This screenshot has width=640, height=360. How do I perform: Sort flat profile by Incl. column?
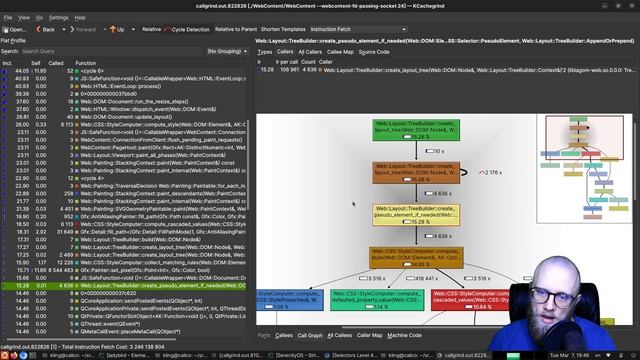pos(7,63)
